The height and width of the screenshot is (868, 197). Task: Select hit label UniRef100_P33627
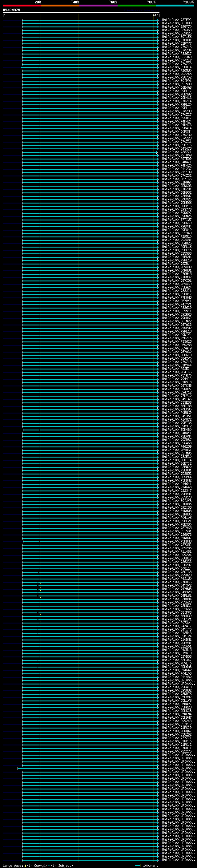tap(177, 54)
